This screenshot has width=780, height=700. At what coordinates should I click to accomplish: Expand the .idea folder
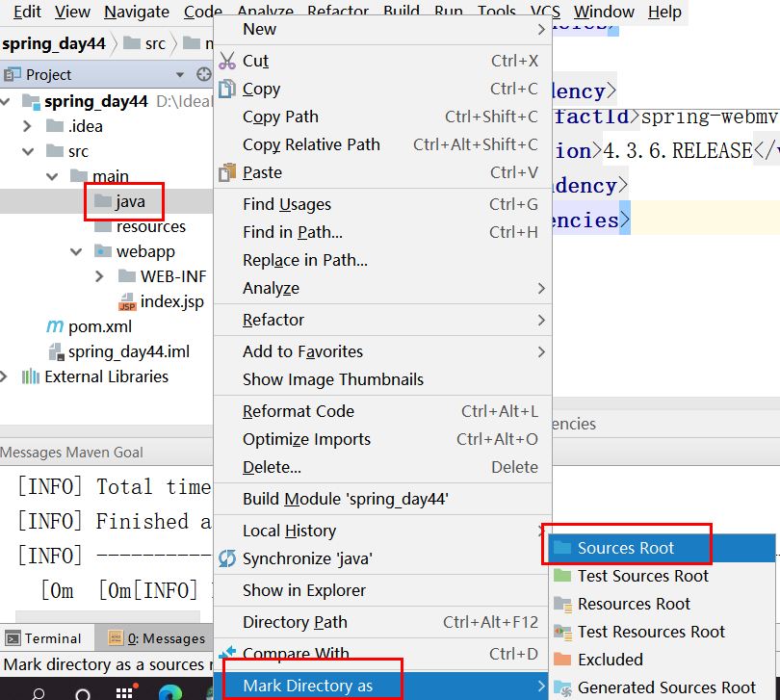tap(27, 126)
